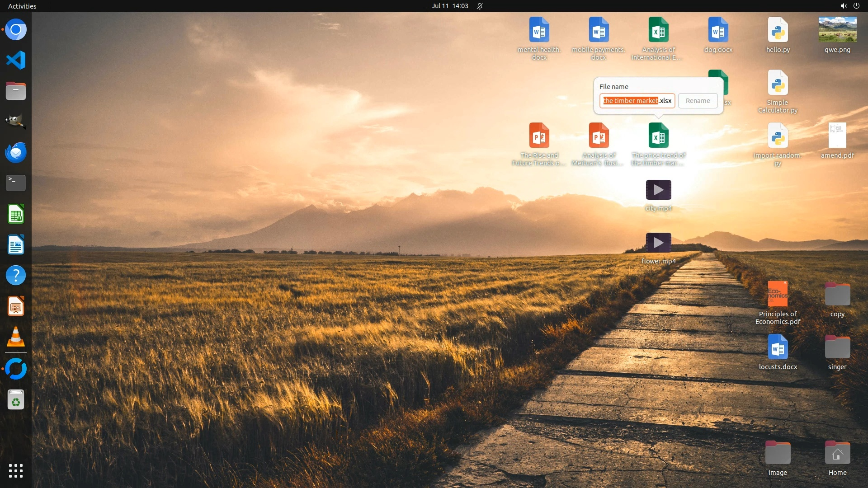Screen dimensions: 868x488
Task: Open the Terminal dock icon
Action: (x=16, y=183)
